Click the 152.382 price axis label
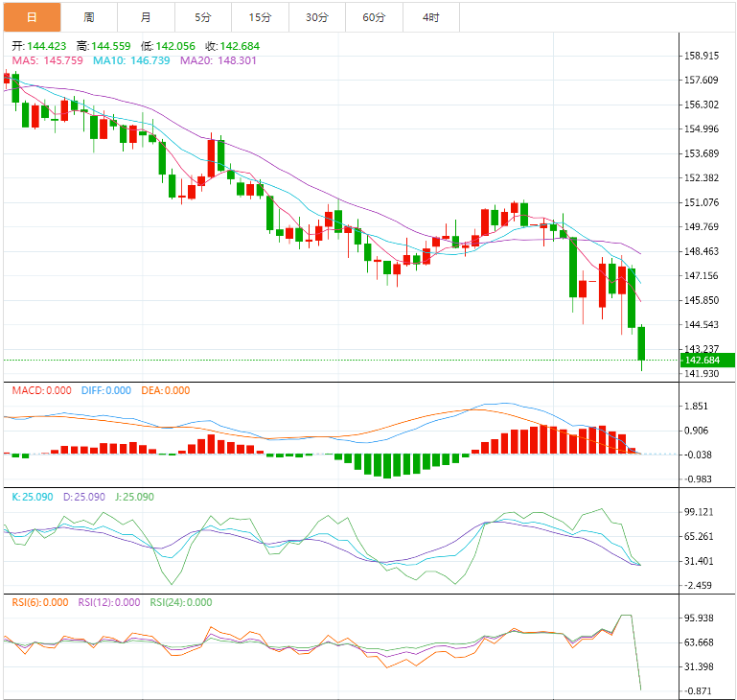 coord(702,177)
